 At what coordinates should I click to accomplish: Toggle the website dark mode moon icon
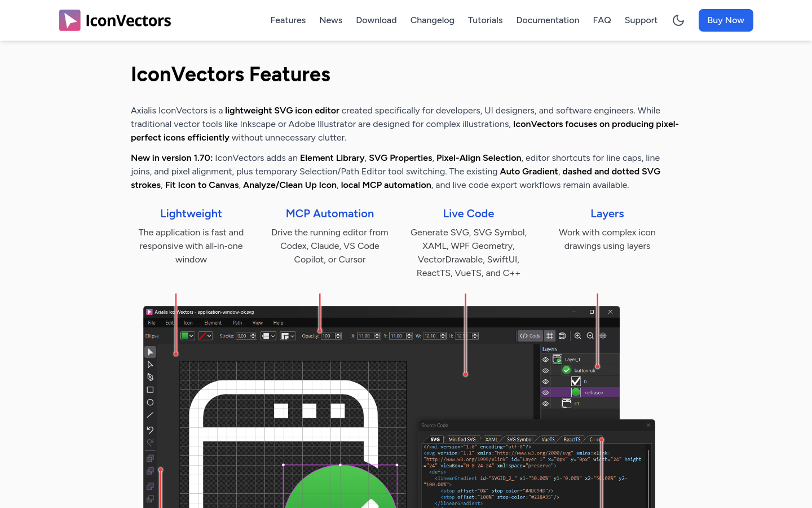pyautogui.click(x=678, y=20)
